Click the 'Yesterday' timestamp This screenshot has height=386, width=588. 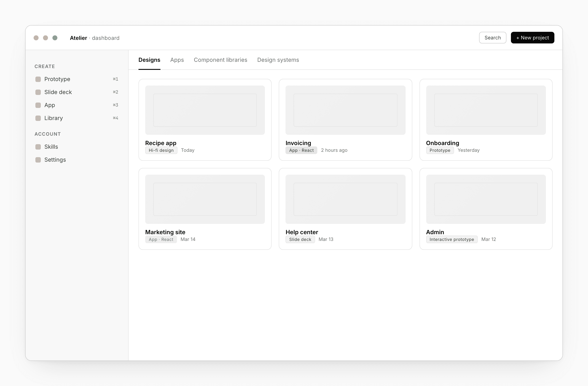468,150
